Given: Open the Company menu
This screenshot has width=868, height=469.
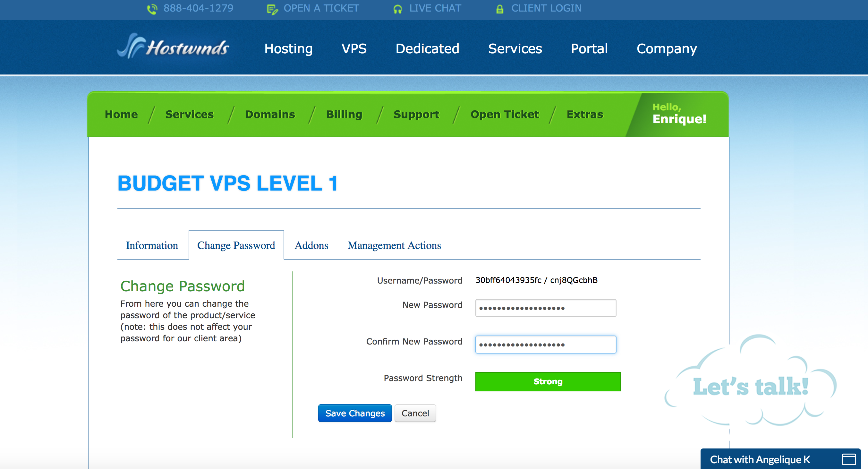Looking at the screenshot, I should coord(667,49).
